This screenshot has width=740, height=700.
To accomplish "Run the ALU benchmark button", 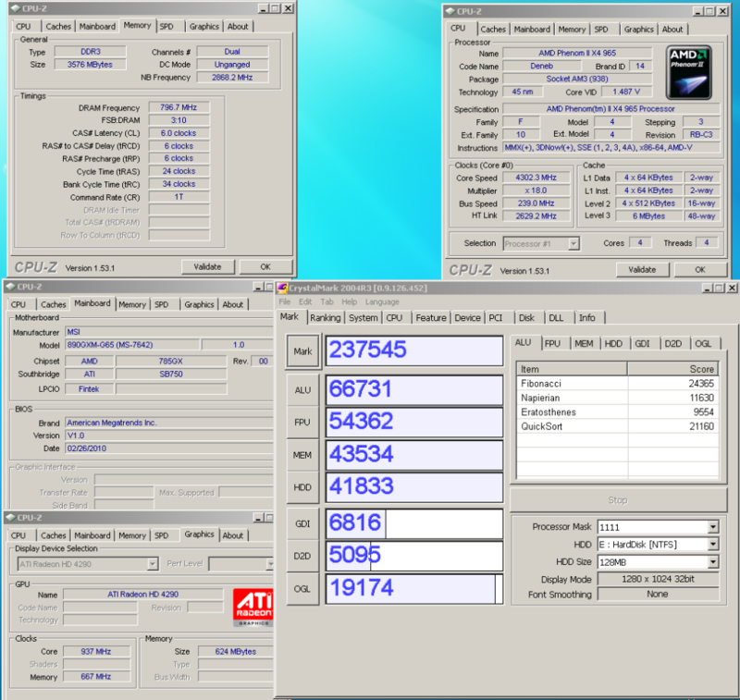I will [302, 390].
